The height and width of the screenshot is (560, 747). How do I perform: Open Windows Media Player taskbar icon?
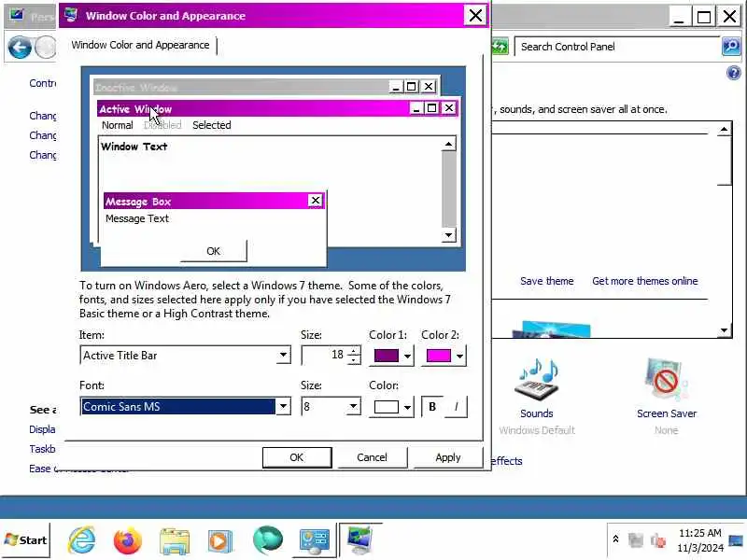click(220, 541)
